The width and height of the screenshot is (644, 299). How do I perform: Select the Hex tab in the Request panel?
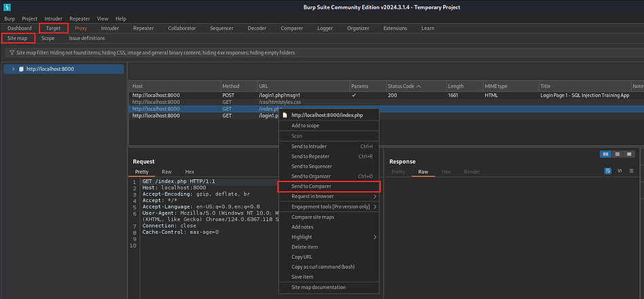tap(190, 172)
